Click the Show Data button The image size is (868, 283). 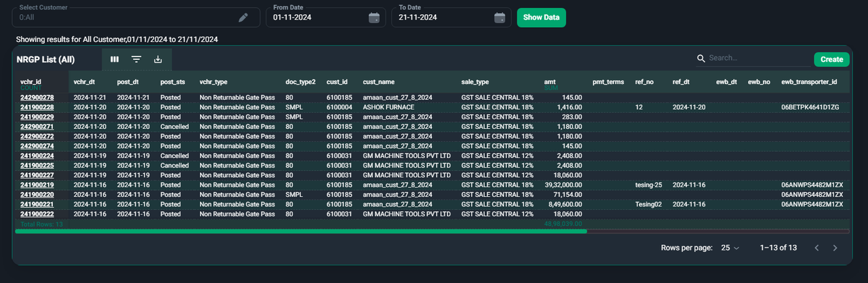pos(541,18)
